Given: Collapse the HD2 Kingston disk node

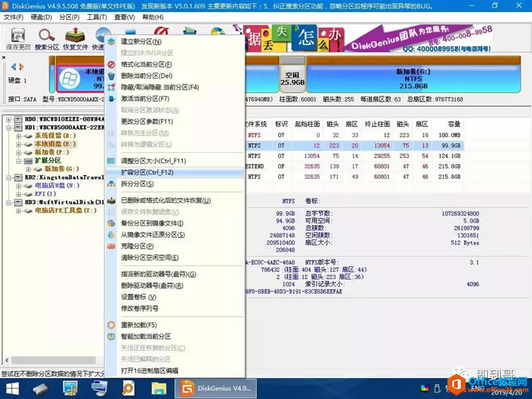Looking at the screenshot, I should coord(8,177).
